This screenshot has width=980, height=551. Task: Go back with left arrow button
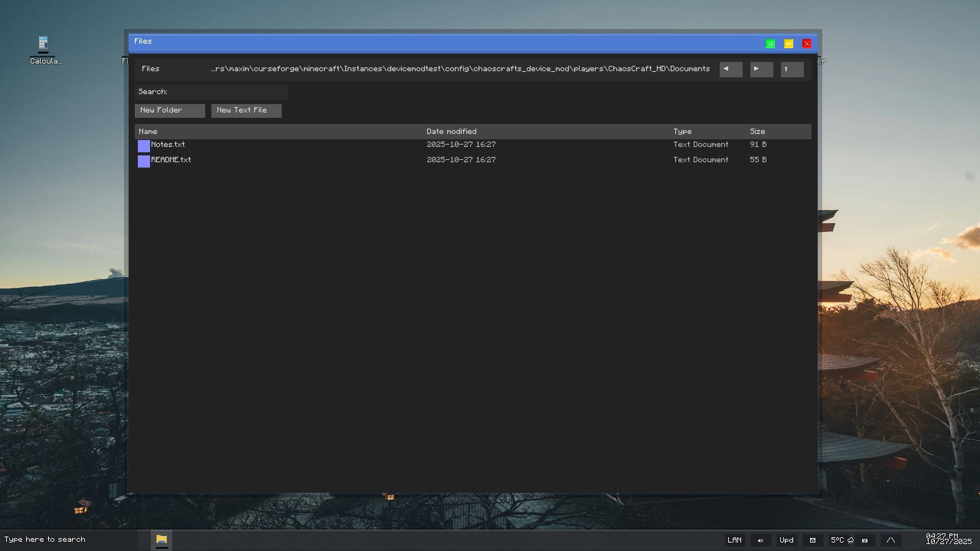(730, 69)
